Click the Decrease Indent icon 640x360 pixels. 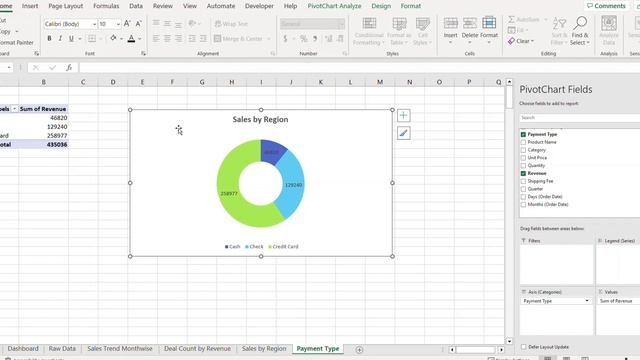(x=192, y=38)
